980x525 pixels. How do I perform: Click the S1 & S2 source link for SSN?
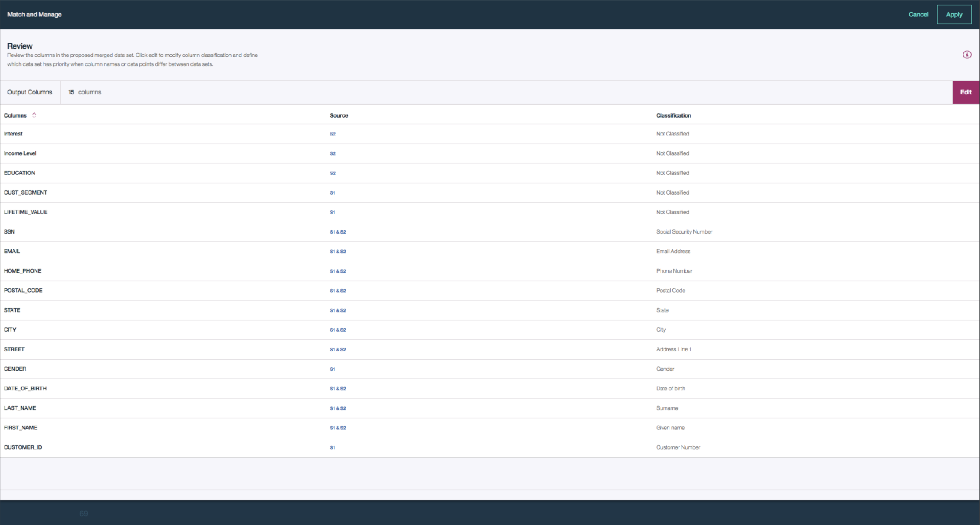[338, 232]
